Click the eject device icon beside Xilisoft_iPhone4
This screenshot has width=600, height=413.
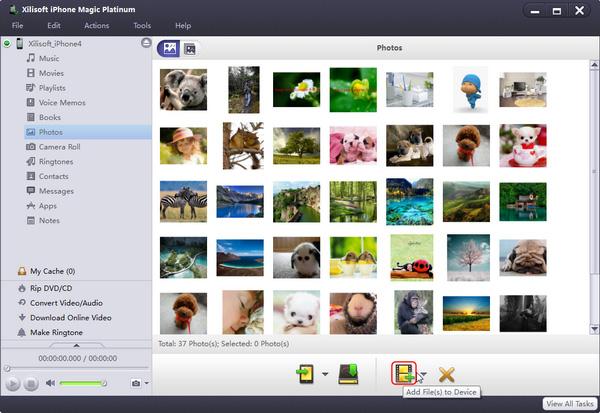tap(146, 44)
